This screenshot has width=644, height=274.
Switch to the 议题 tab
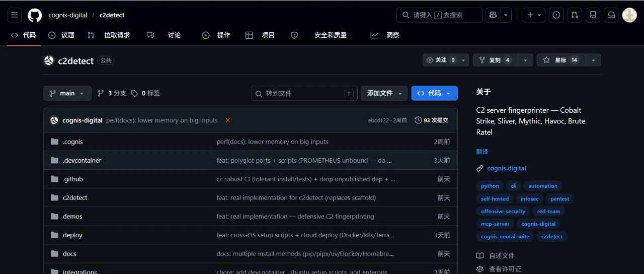pos(61,35)
